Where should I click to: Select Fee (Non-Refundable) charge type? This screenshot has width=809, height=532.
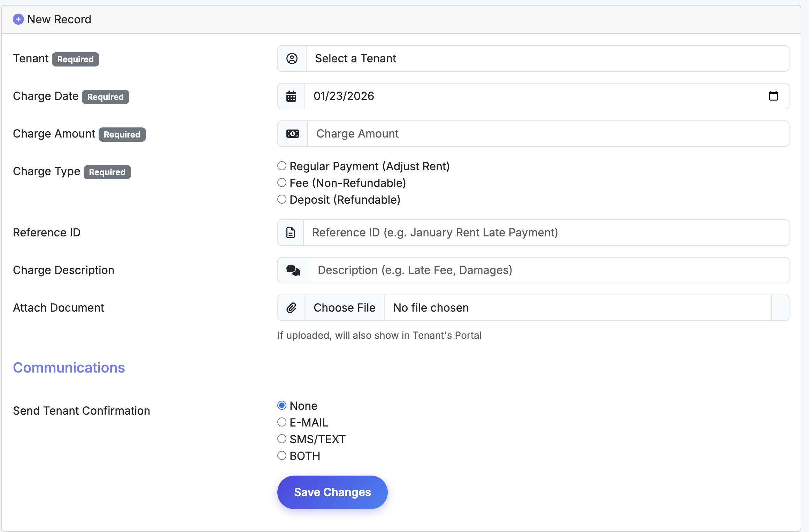pos(282,183)
